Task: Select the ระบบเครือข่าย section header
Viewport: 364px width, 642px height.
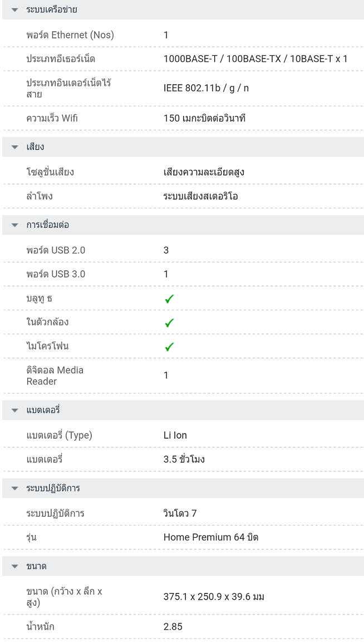Action: pos(52,10)
